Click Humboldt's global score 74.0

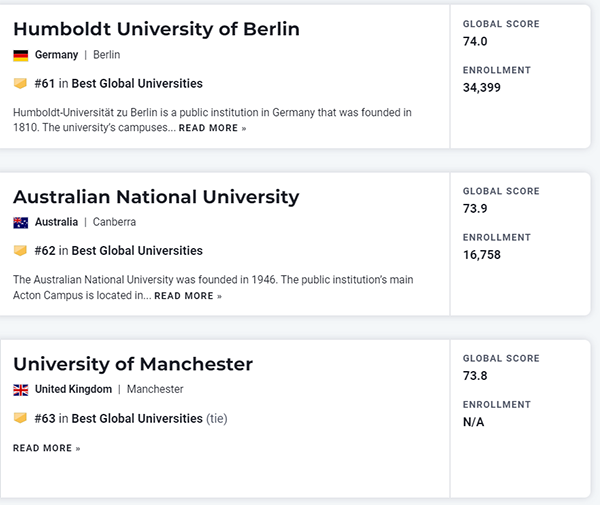475,41
